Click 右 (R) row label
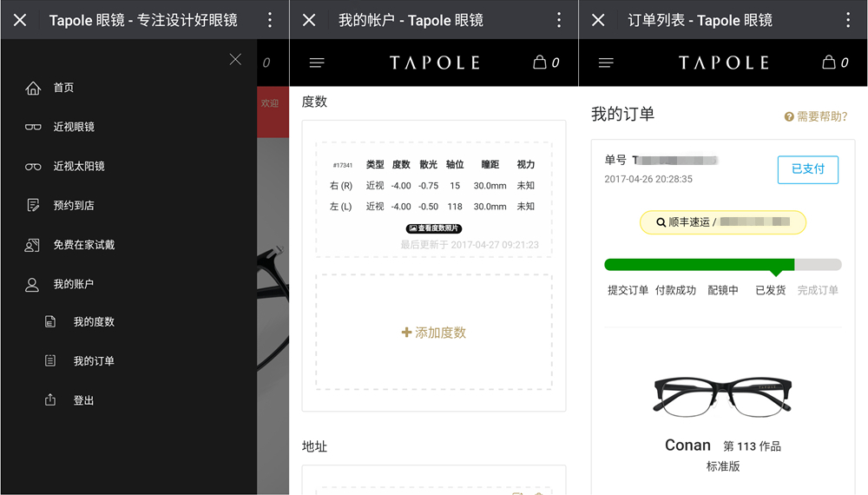Image resolution: width=868 pixels, height=495 pixels. coord(341,186)
